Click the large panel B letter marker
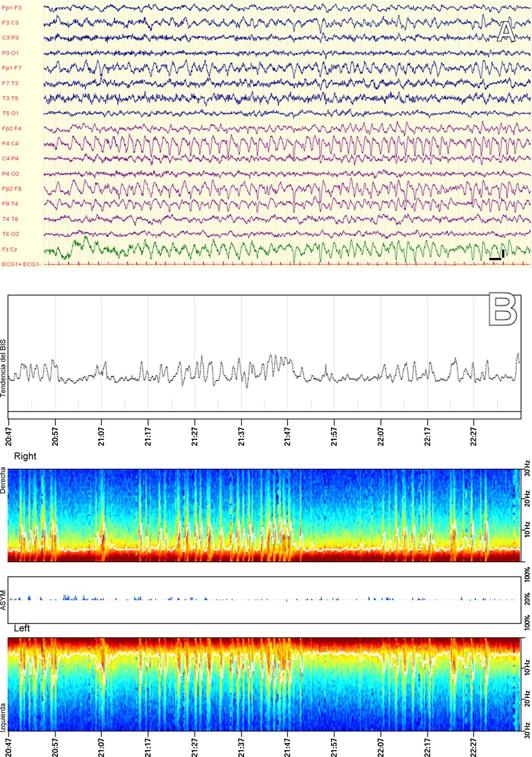This screenshot has height=757, width=532. tap(503, 309)
